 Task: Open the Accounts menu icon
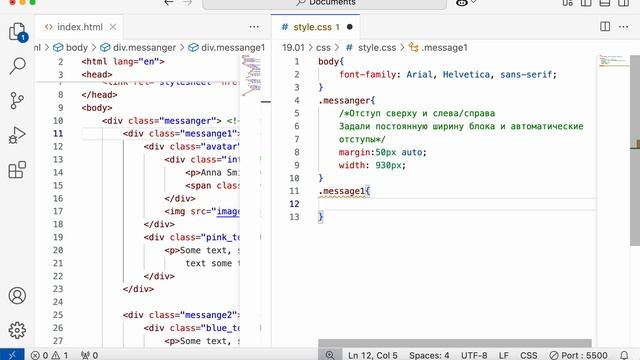[x=17, y=296]
